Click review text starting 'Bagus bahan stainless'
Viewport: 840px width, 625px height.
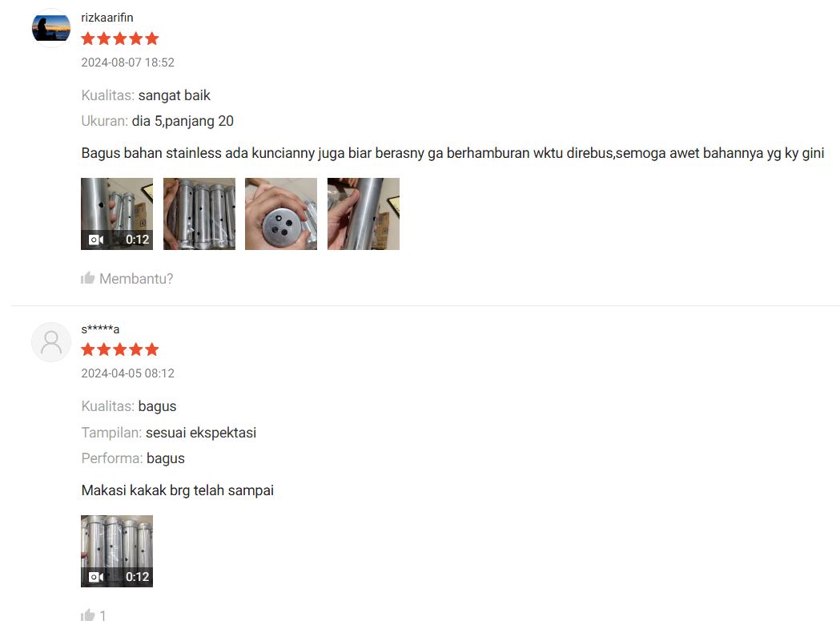pos(452,153)
